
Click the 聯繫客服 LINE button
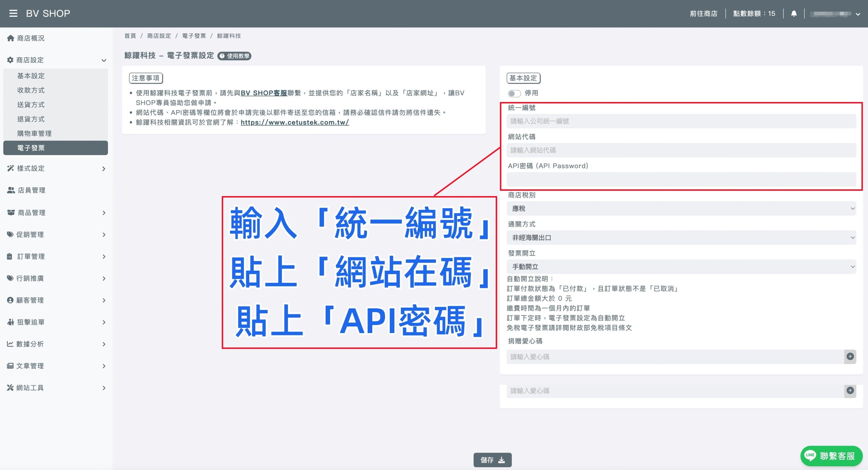[x=831, y=456]
